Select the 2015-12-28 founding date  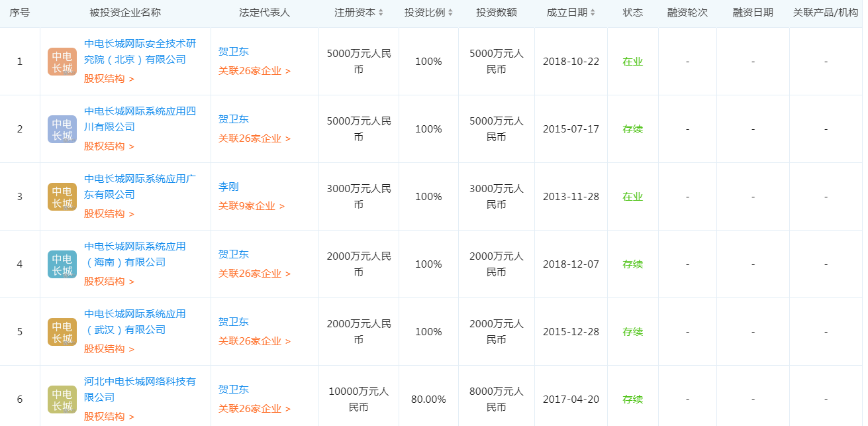coord(571,332)
